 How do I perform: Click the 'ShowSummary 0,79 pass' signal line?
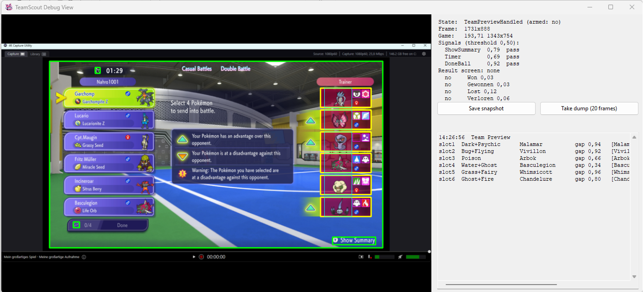[482, 50]
